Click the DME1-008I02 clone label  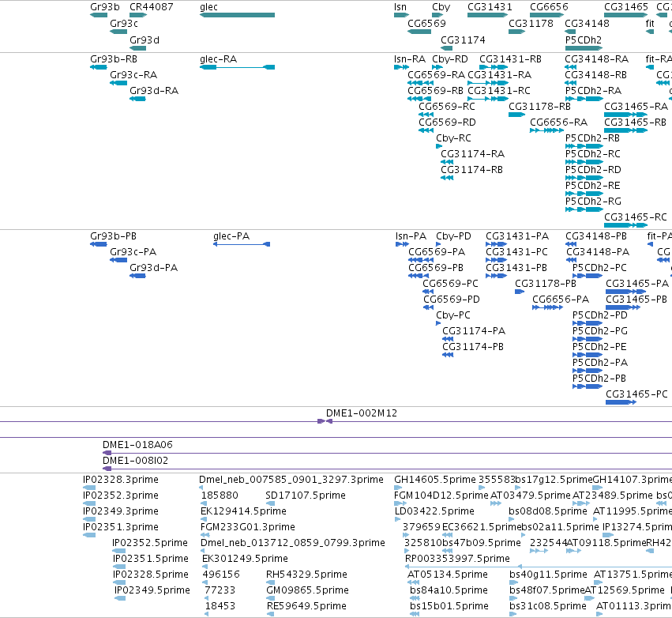tap(136, 461)
